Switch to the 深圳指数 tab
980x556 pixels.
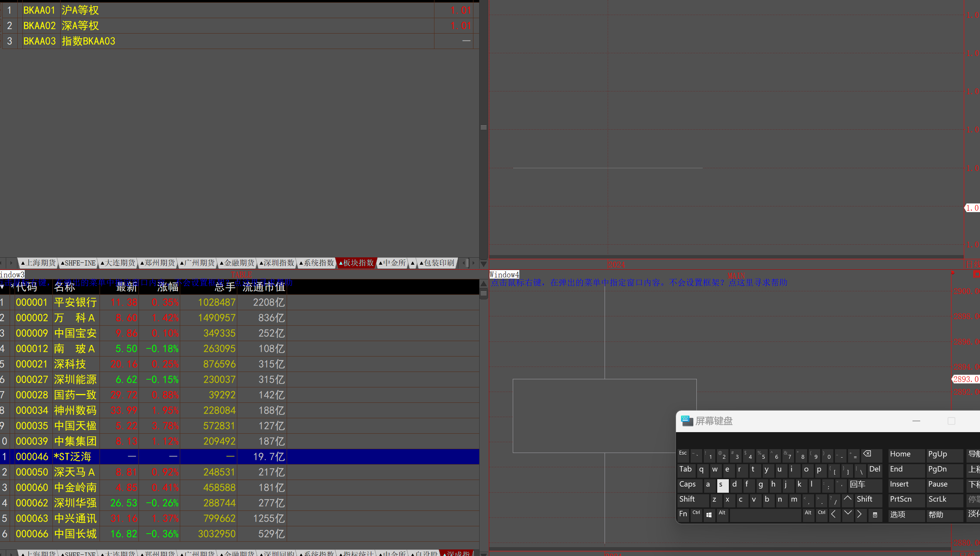(277, 263)
